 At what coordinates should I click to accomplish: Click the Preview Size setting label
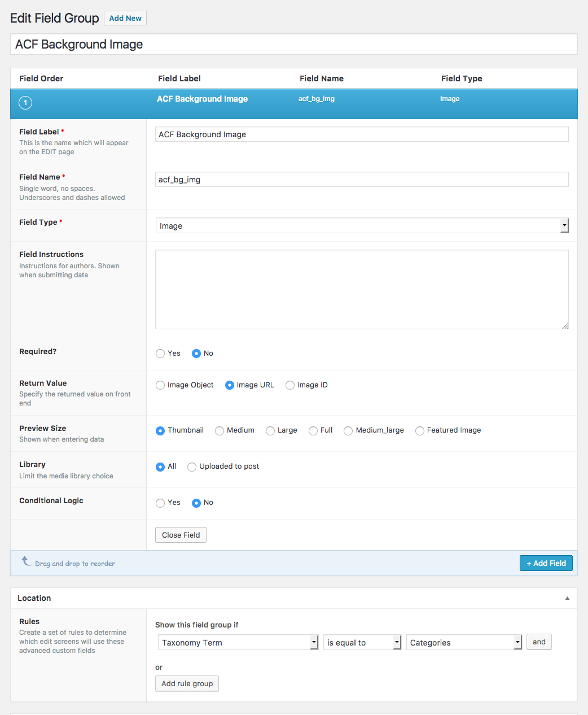pos(42,428)
